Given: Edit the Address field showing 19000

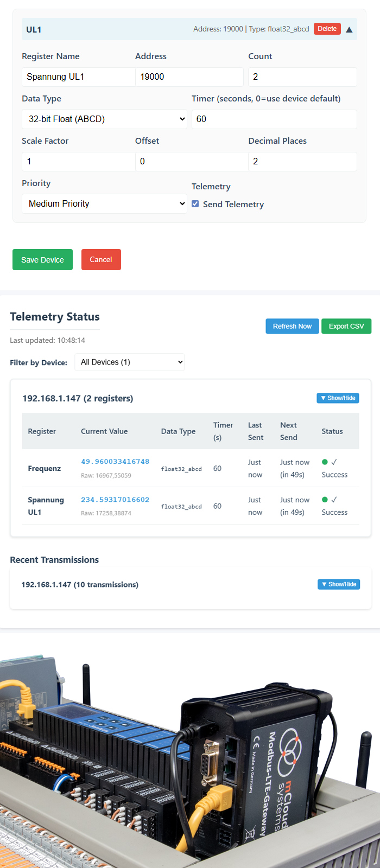Looking at the screenshot, I should [189, 77].
